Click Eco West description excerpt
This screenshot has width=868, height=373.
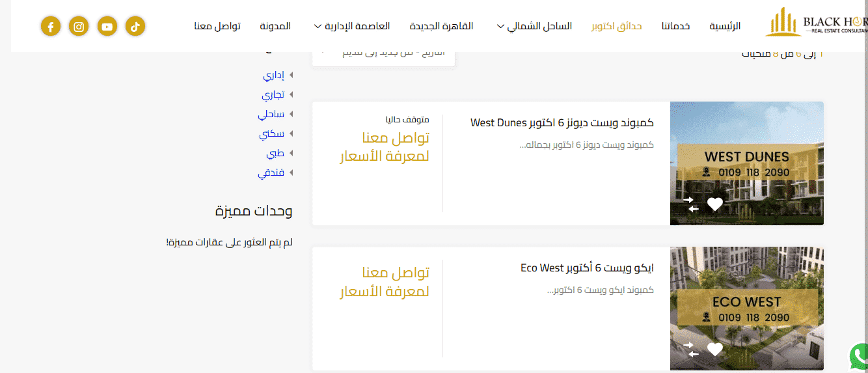[600, 290]
